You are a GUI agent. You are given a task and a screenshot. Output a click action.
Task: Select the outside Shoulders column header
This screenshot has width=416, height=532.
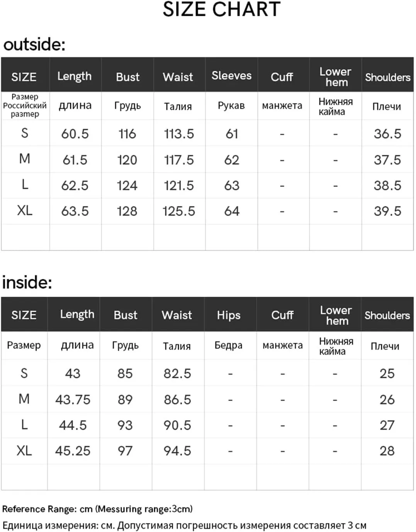(x=388, y=77)
